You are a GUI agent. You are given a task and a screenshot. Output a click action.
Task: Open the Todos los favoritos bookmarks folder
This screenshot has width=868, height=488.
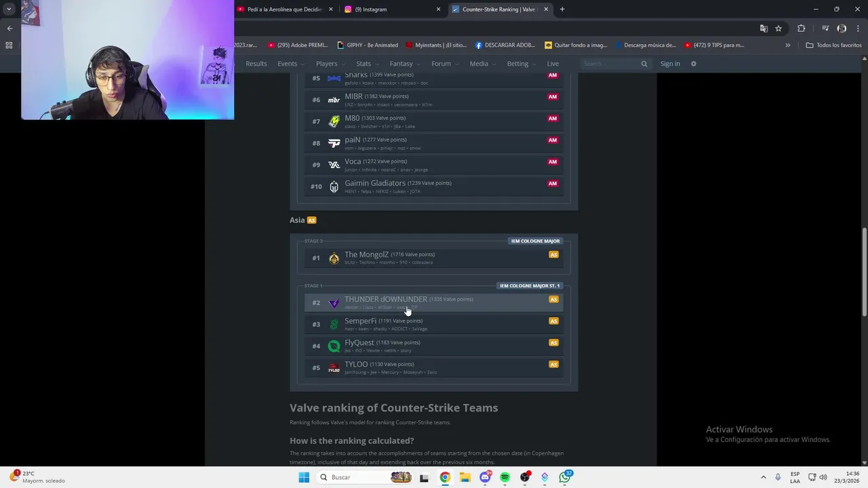point(833,45)
